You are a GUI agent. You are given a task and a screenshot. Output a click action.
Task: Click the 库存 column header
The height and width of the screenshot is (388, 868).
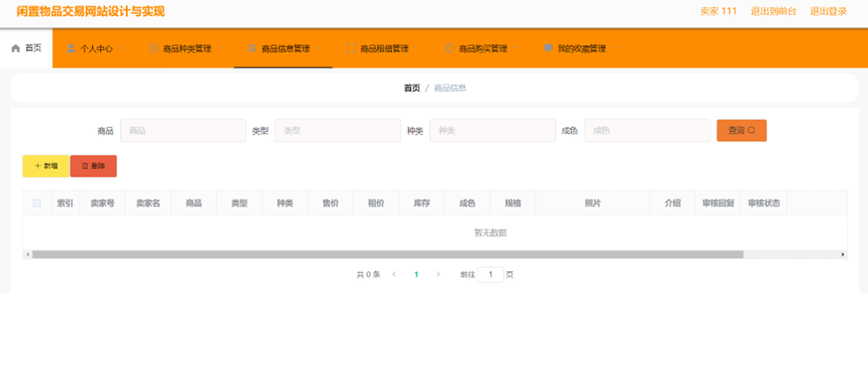422,203
